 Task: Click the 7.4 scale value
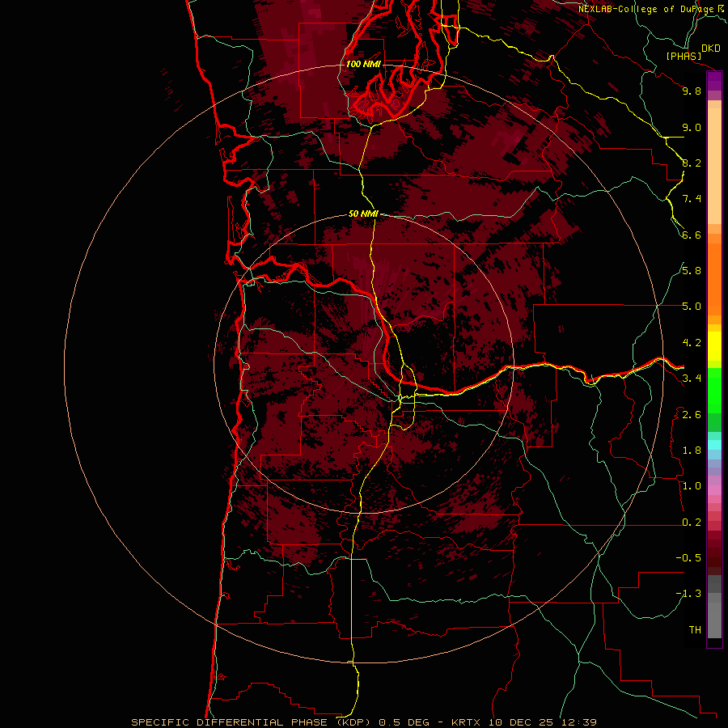click(692, 199)
